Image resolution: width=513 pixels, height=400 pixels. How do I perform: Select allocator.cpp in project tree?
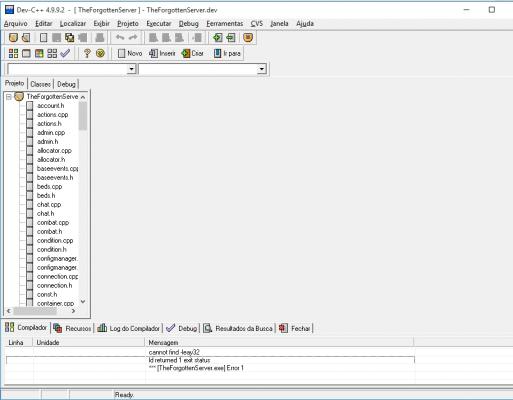(54, 151)
